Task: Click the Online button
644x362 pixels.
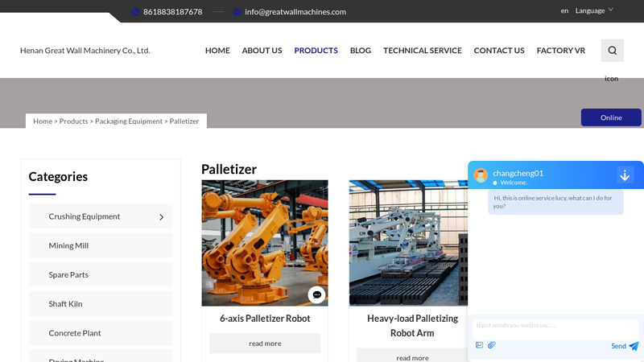Action: tap(611, 117)
